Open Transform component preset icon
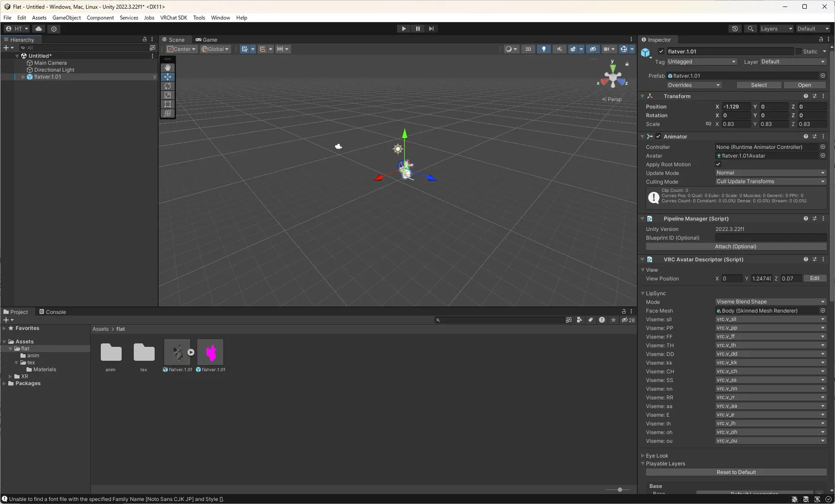The image size is (835, 504). [x=815, y=96]
